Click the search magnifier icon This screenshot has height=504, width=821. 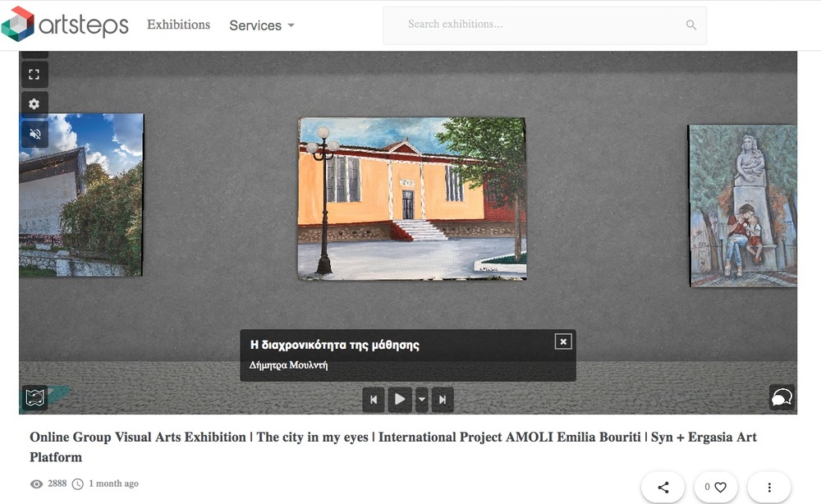tap(690, 25)
